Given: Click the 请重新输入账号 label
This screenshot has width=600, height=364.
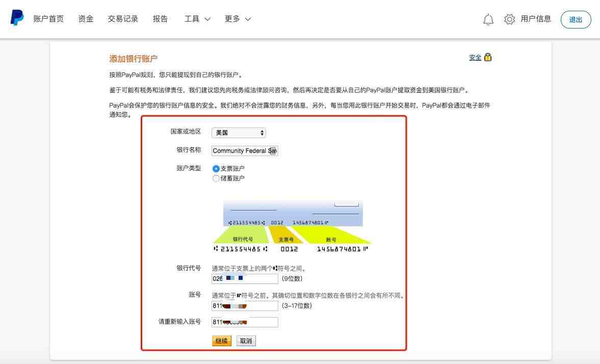Looking at the screenshot, I should pyautogui.click(x=180, y=322).
